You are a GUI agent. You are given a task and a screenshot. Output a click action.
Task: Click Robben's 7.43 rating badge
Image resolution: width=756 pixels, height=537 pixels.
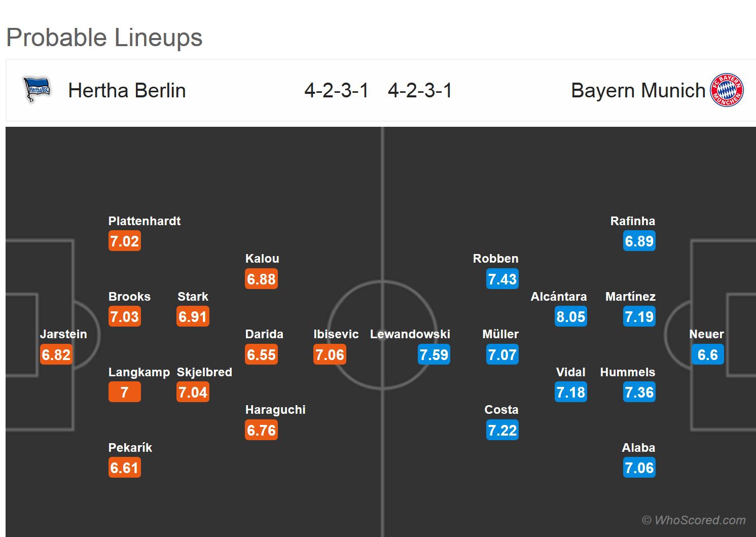(x=502, y=279)
